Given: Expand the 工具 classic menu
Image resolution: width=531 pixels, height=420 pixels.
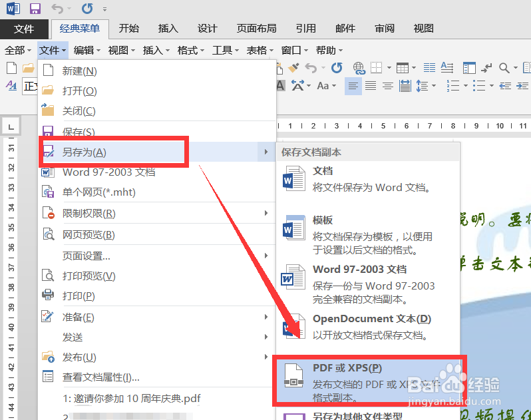Looking at the screenshot, I should [x=225, y=51].
